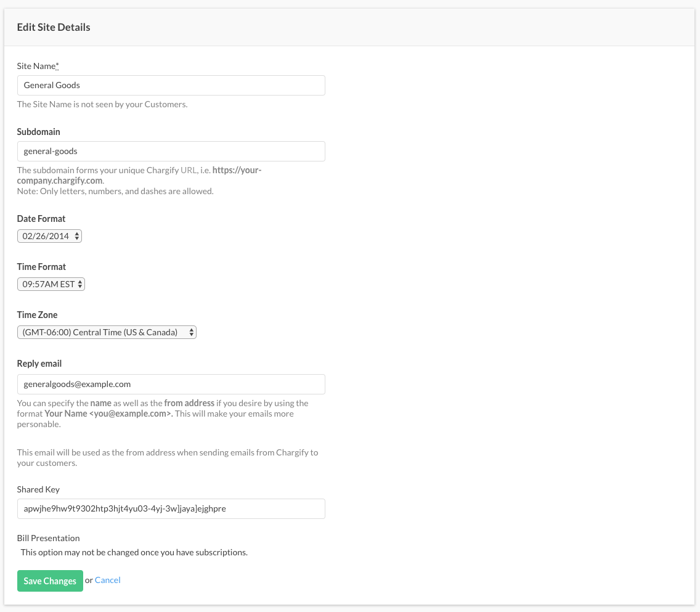The image size is (700, 612).
Task: Click the Reply email field
Action: (171, 384)
